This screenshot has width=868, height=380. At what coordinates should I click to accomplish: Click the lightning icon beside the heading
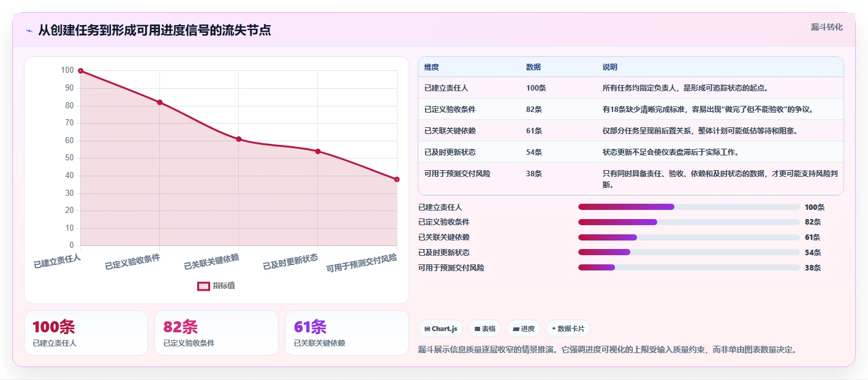tap(29, 31)
